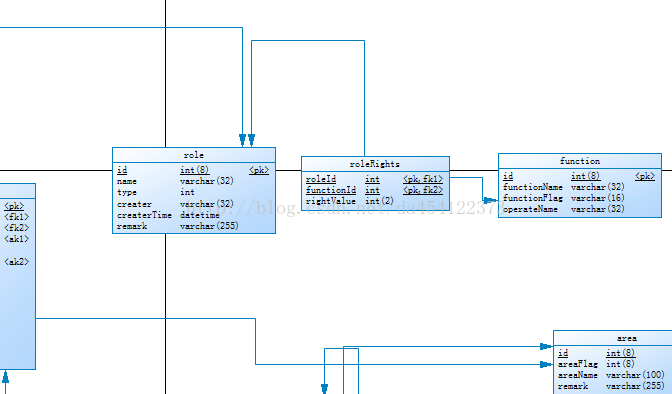This screenshot has height=394, width=672.
Task: Click the <fk2> marker in left table
Action: (16, 228)
